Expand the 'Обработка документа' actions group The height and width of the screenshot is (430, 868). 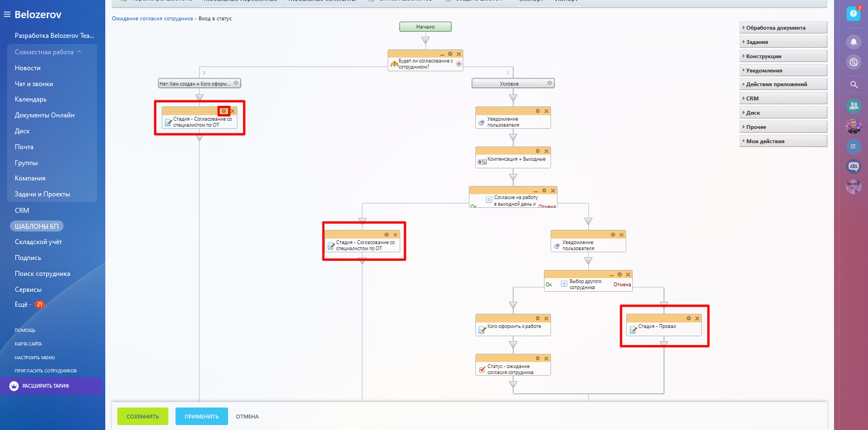(783, 27)
